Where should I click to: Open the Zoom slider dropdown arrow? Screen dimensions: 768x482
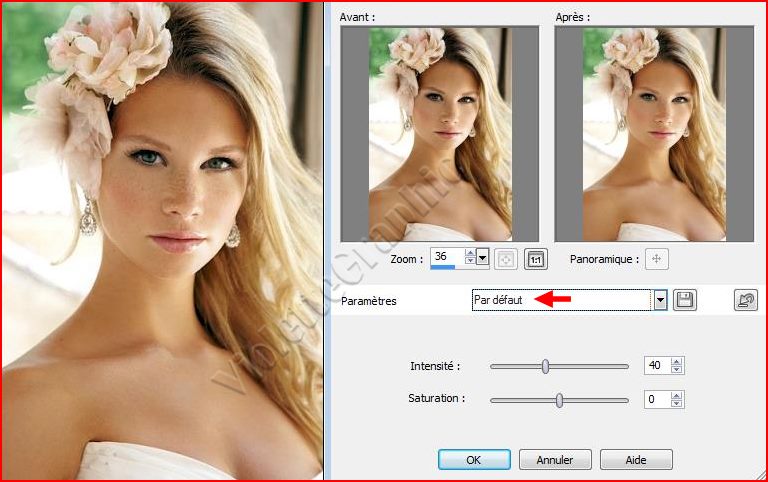coord(484,259)
